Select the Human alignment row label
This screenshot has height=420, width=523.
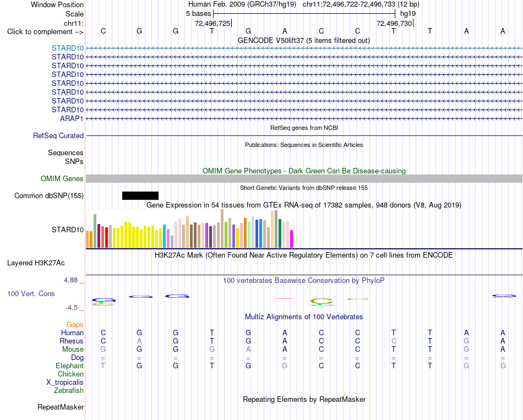(72, 332)
